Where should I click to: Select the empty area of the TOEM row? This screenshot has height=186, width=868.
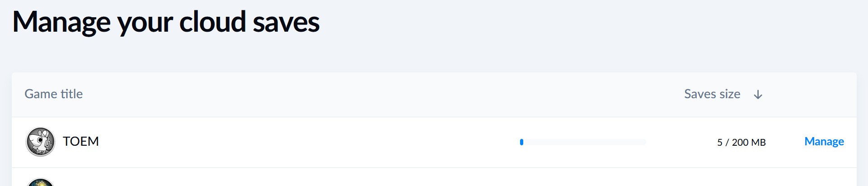pyautogui.click(x=307, y=142)
